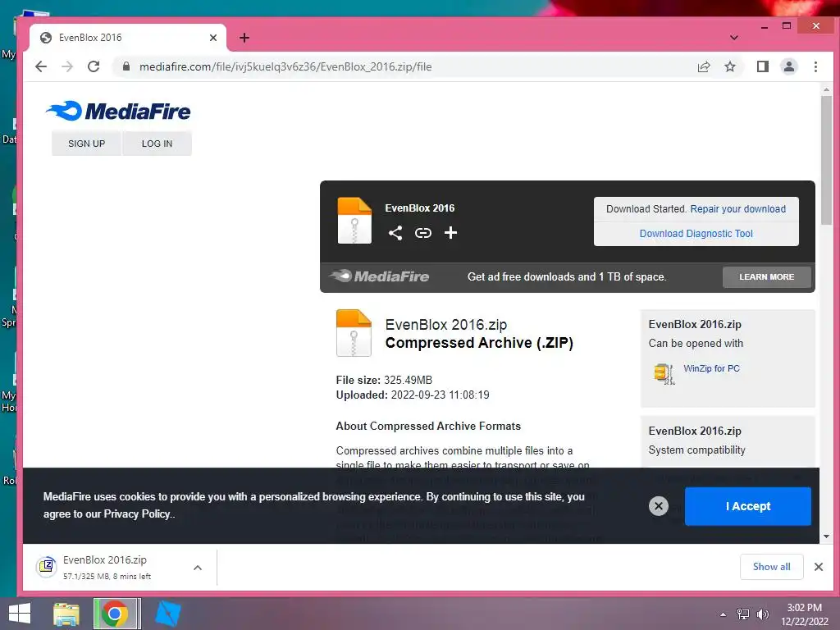Close the EvenBlox 2016 tab
The width and height of the screenshot is (840, 630).
[x=213, y=38]
